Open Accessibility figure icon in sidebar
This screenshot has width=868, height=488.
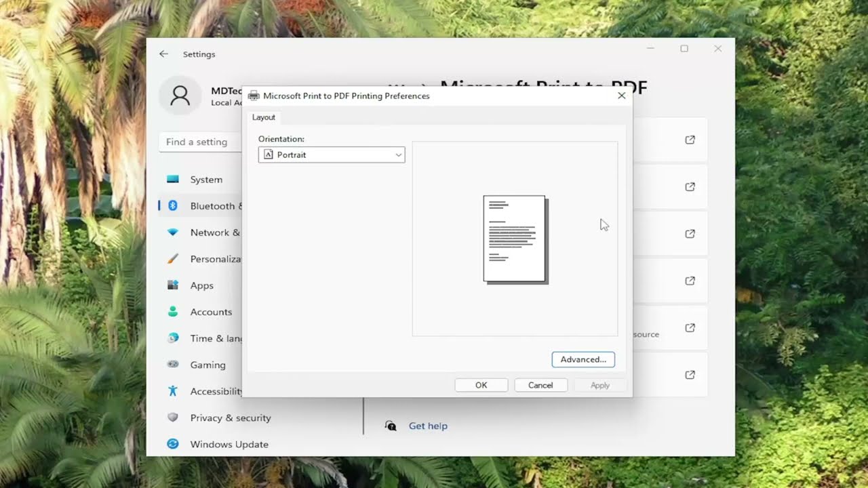pyautogui.click(x=173, y=391)
